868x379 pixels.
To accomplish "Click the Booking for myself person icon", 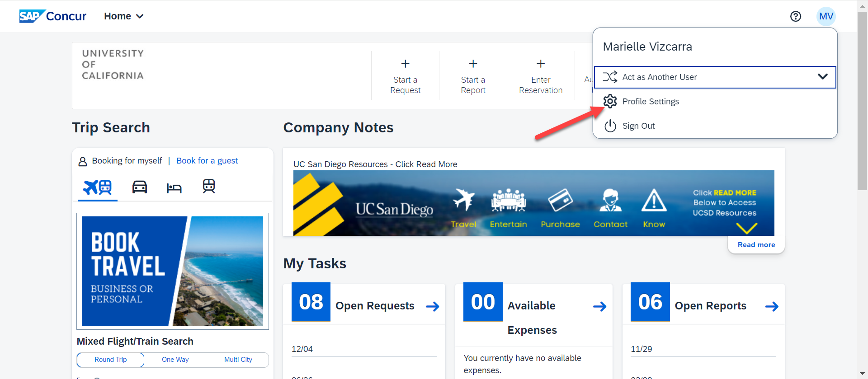I will [83, 161].
